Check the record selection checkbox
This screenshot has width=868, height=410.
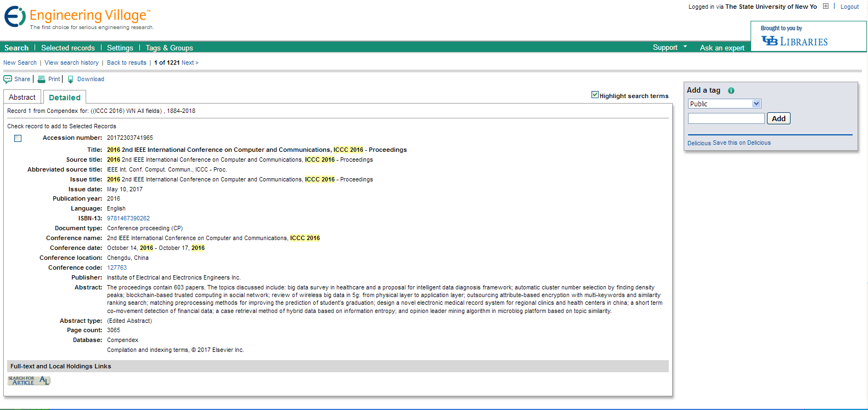tap(18, 139)
